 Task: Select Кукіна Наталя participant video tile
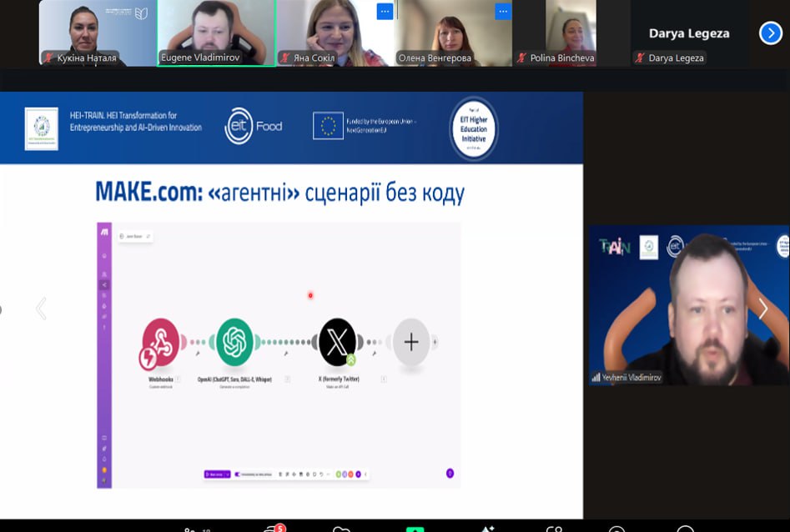98,33
